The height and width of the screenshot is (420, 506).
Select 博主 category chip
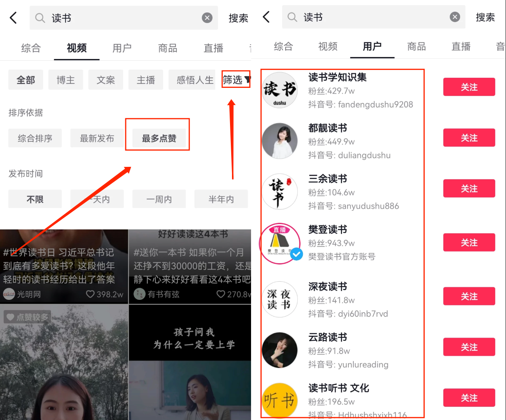(x=66, y=80)
